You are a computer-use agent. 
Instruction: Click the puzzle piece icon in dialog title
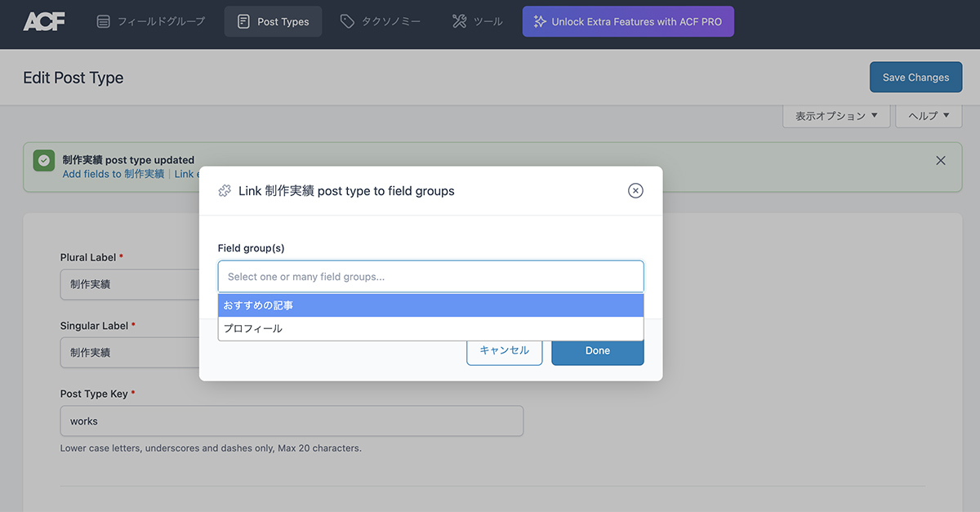[225, 191]
